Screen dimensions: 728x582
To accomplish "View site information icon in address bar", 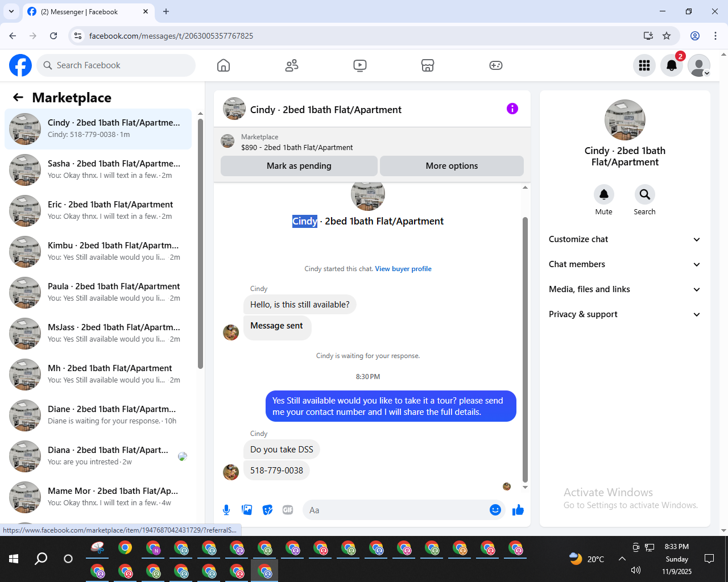I will (x=78, y=36).
